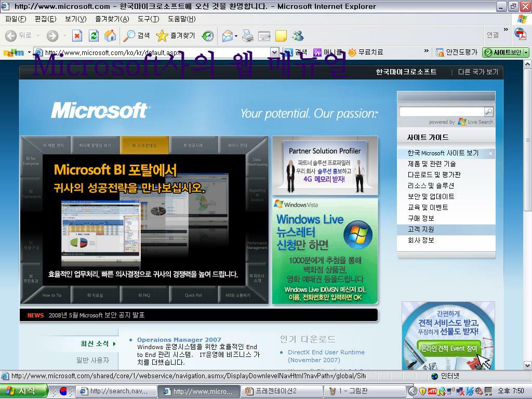
Task: Click the Korean flag quick launch icon
Action: pos(63,391)
